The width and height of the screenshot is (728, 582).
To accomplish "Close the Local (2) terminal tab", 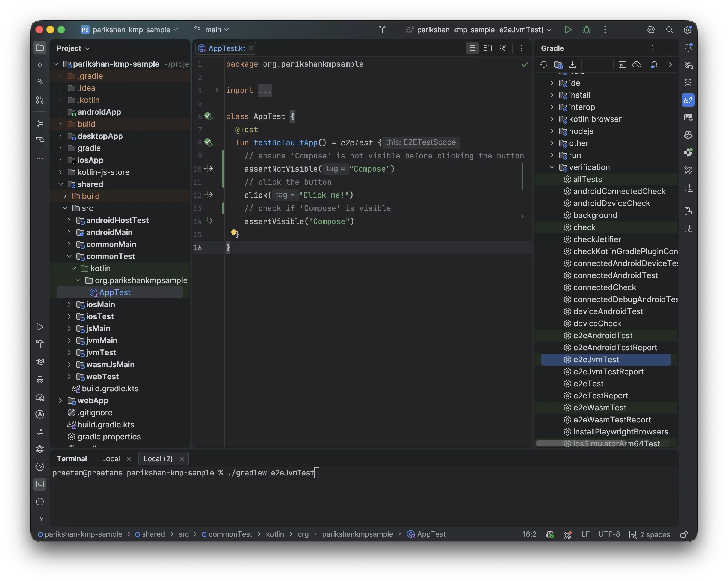I will pos(182,459).
